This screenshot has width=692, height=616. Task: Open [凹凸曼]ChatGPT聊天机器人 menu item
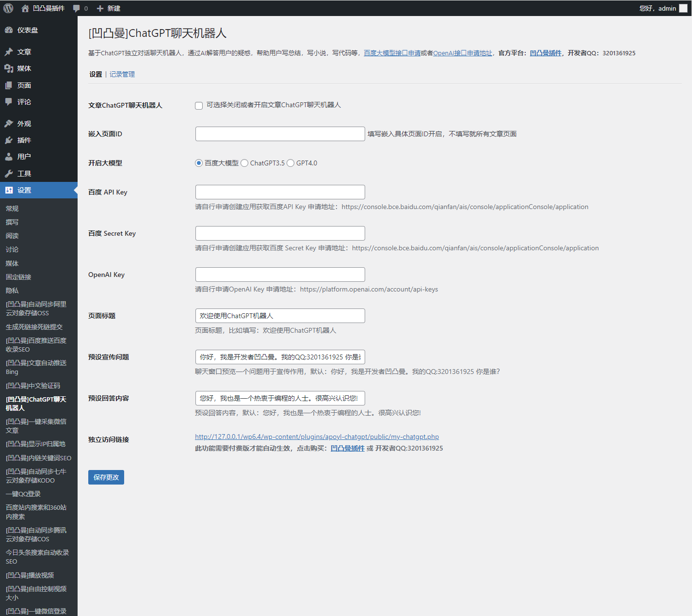[36, 404]
